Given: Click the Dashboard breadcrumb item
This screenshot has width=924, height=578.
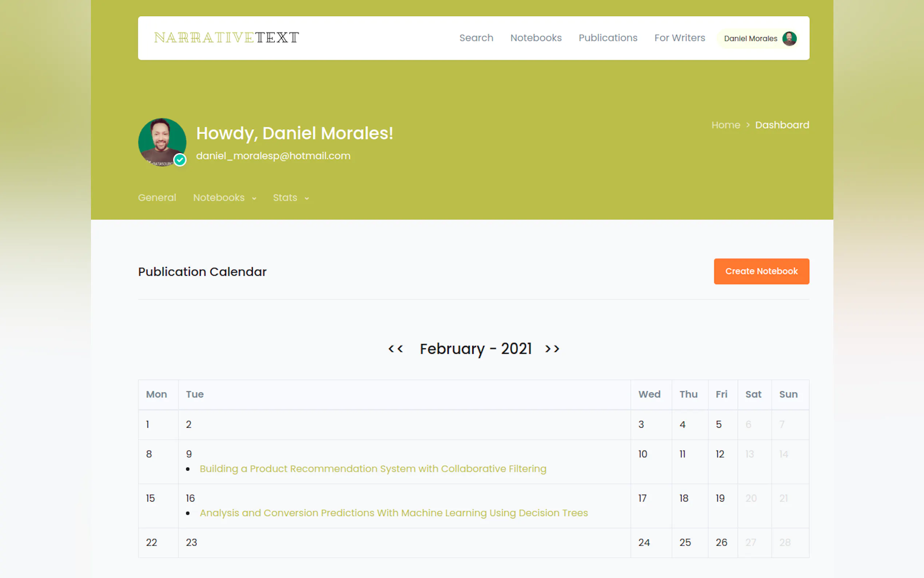Looking at the screenshot, I should (781, 125).
